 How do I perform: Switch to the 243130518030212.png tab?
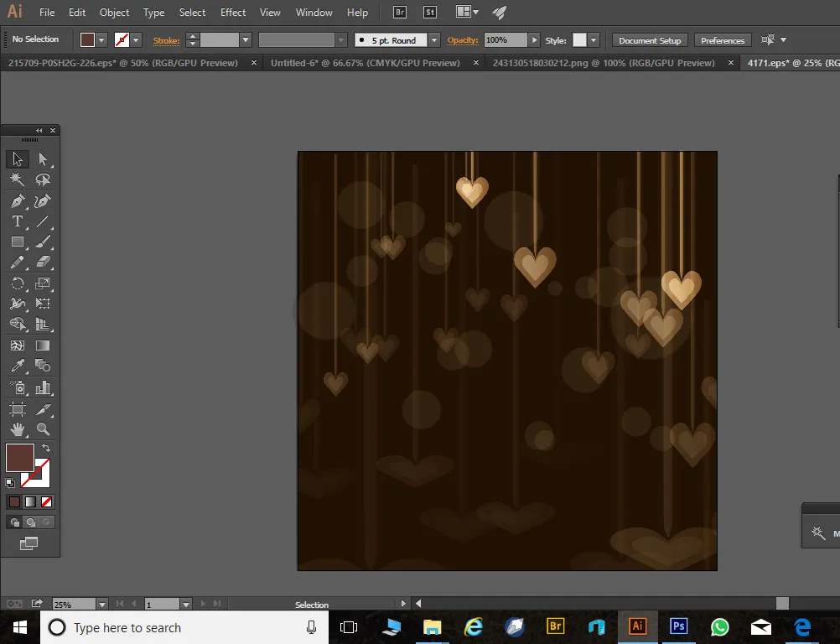(x=604, y=63)
